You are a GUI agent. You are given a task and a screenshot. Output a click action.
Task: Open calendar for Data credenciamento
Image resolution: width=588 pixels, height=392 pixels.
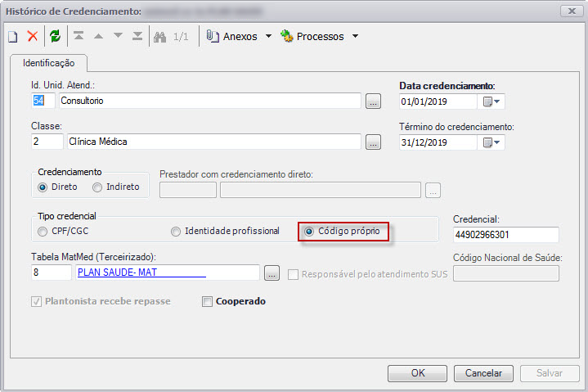point(491,101)
